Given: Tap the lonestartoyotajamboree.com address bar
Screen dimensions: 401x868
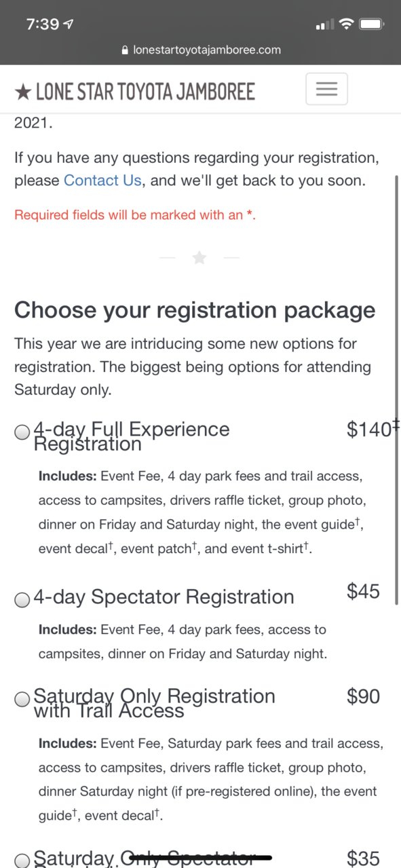Looking at the screenshot, I should (200, 50).
